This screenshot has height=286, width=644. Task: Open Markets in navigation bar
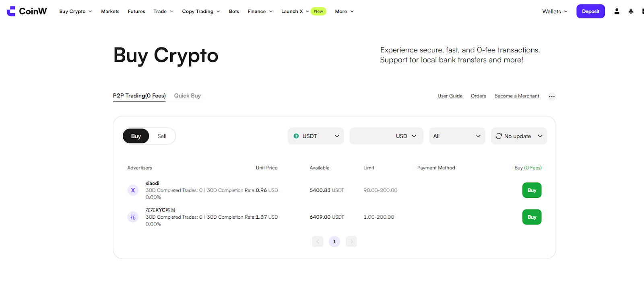pyautogui.click(x=110, y=11)
